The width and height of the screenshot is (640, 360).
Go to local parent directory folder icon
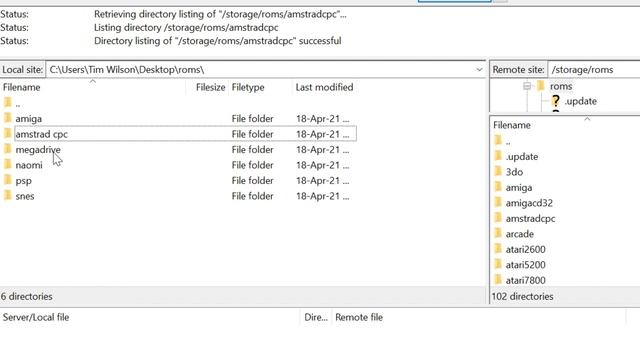coord(8,102)
